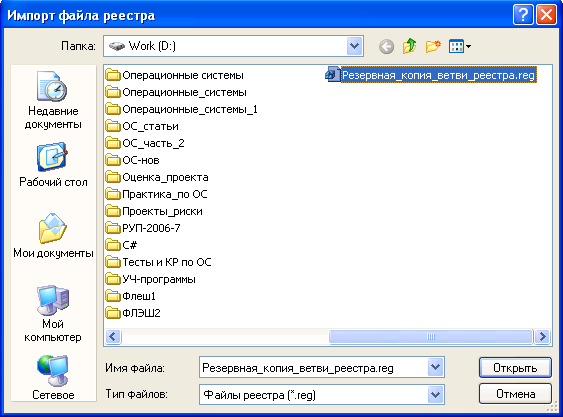Select folder icon of Операционные_системы_1
Image resolution: width=563 pixels, height=417 pixels.
point(113,109)
